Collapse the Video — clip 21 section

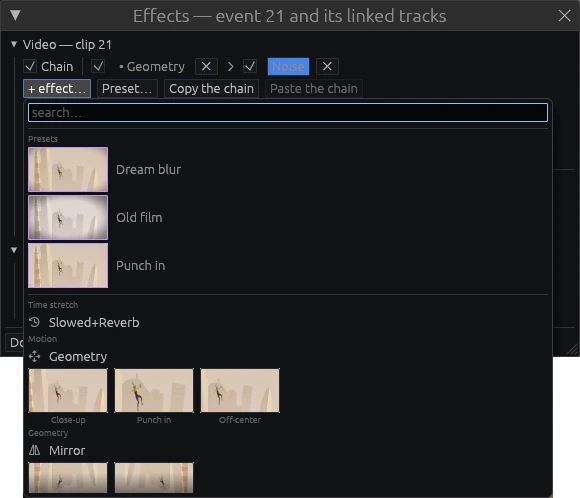[14, 44]
